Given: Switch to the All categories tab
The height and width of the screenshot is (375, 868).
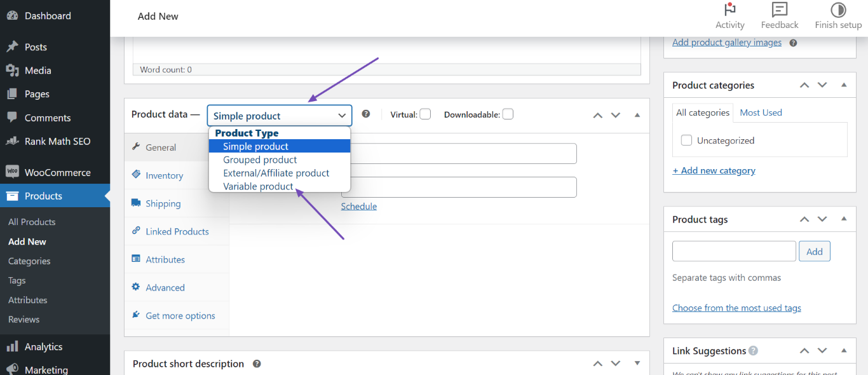Looking at the screenshot, I should 703,112.
